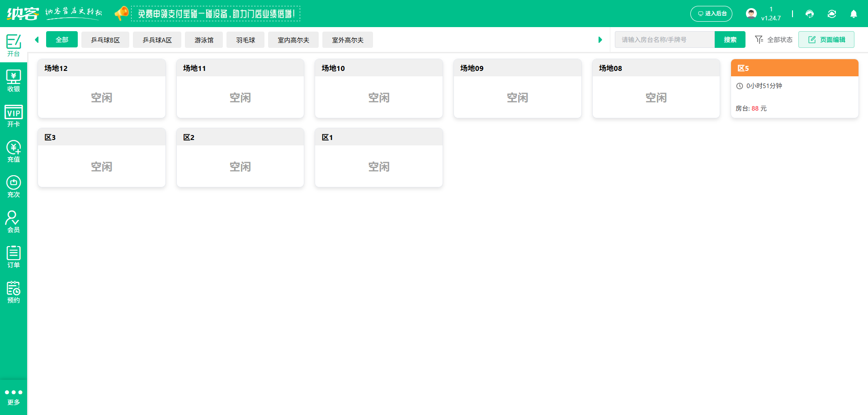
Task: Open the 收银 cashier sidebar icon
Action: coord(14,81)
